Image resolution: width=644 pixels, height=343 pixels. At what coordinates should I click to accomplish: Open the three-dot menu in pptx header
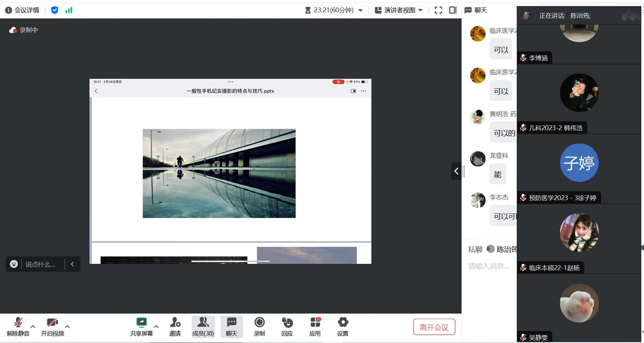[x=363, y=91]
